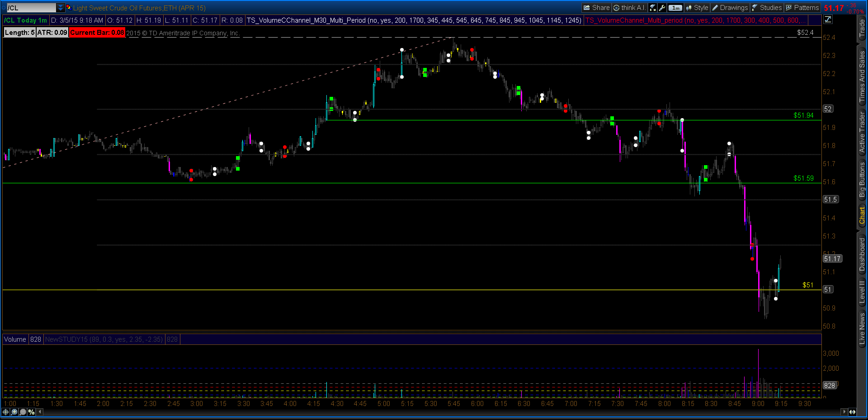868x420 pixels.
Task: Click the red 51.17 last price in header
Action: pyautogui.click(x=834, y=8)
